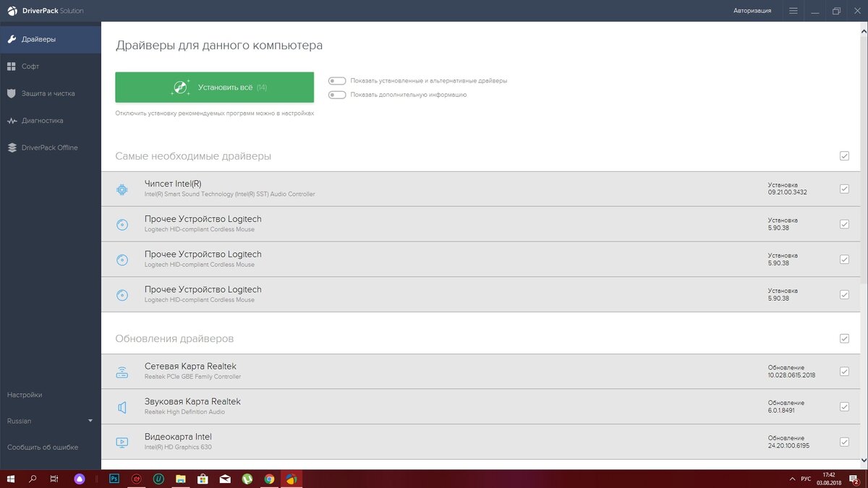Click the Установить всё green button
868x488 pixels.
tap(214, 87)
